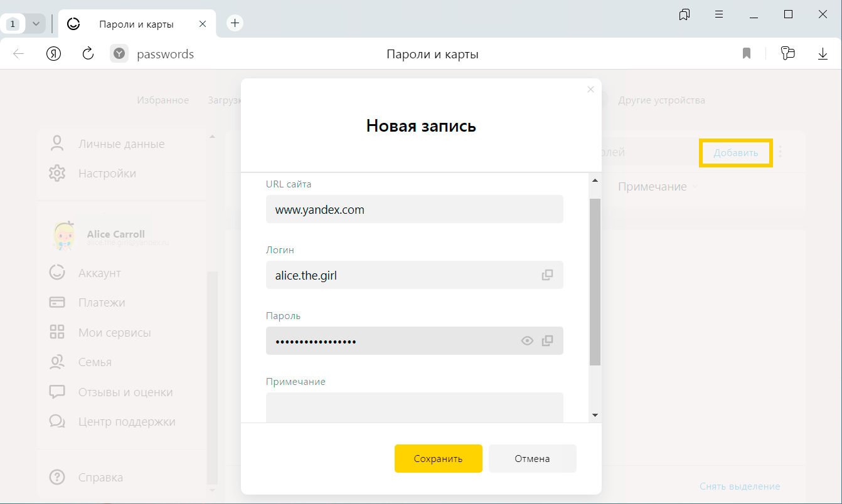This screenshot has height=504, width=842.
Task: Show password with the eye icon
Action: 527,340
